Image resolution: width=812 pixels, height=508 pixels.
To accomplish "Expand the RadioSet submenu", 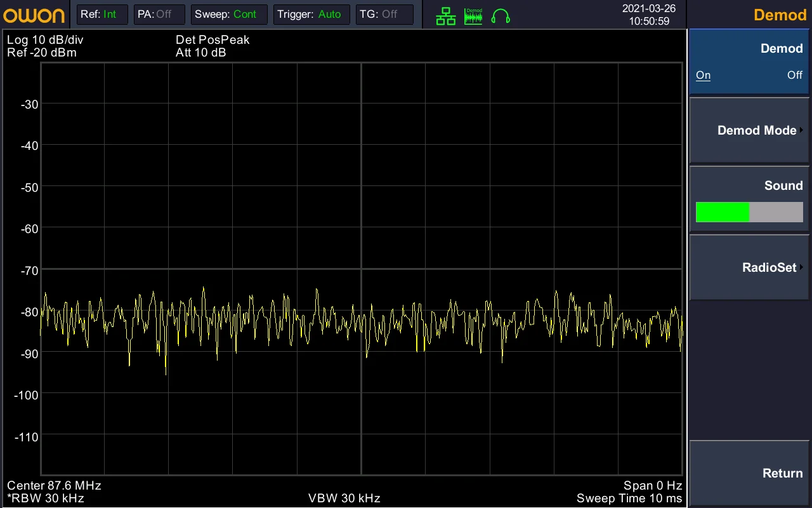I will [x=749, y=267].
